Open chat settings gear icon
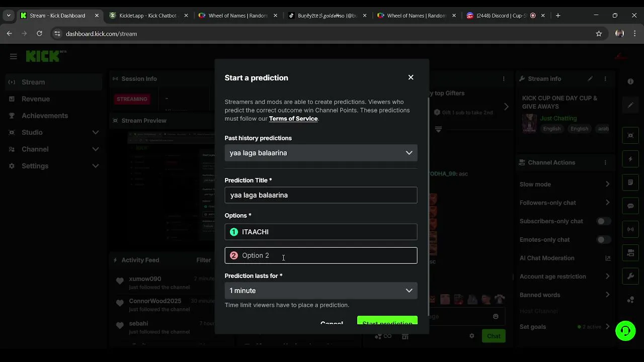The image size is (644, 362). 471,336
